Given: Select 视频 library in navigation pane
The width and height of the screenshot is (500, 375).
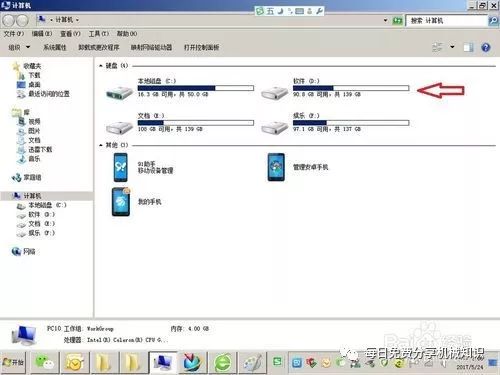Looking at the screenshot, I should 29,122.
